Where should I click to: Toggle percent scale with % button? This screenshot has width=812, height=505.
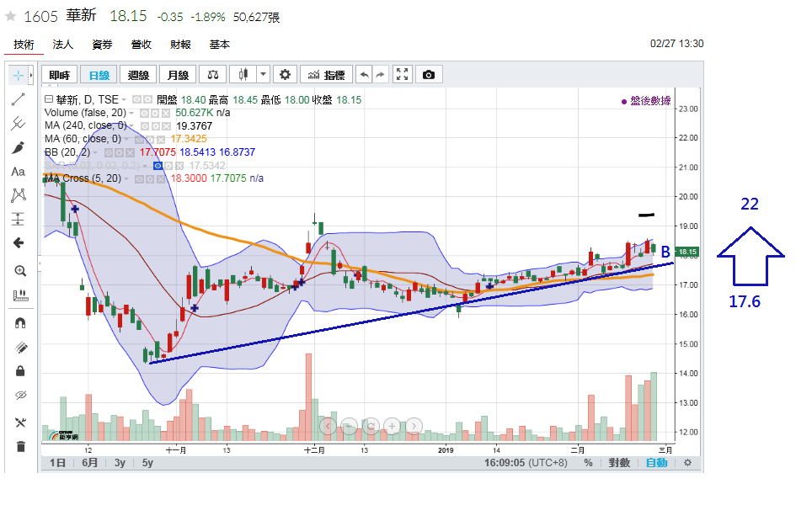588,463
